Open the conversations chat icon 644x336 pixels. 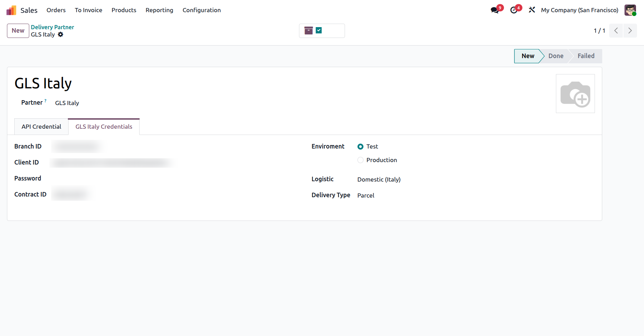click(x=495, y=10)
